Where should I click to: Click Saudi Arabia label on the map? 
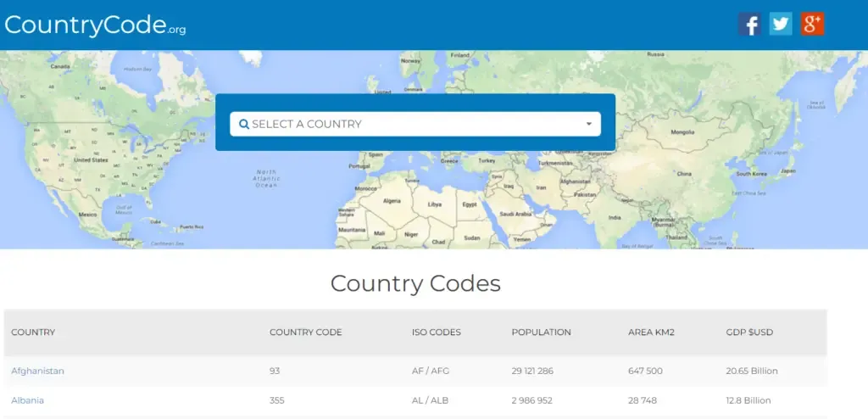(515, 214)
